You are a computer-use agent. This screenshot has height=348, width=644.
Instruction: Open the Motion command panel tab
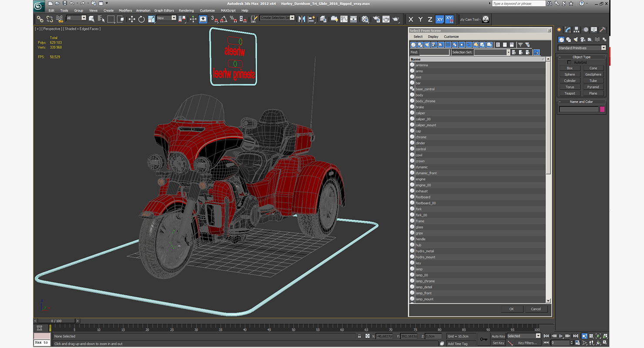pyautogui.click(x=586, y=30)
